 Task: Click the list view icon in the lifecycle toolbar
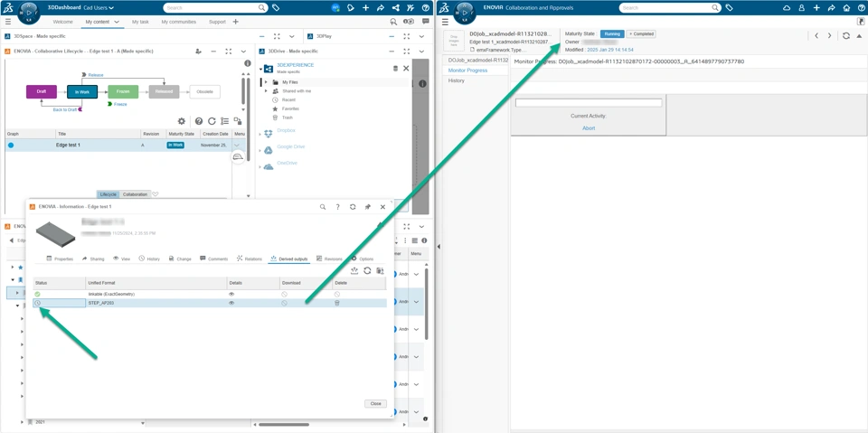(224, 121)
